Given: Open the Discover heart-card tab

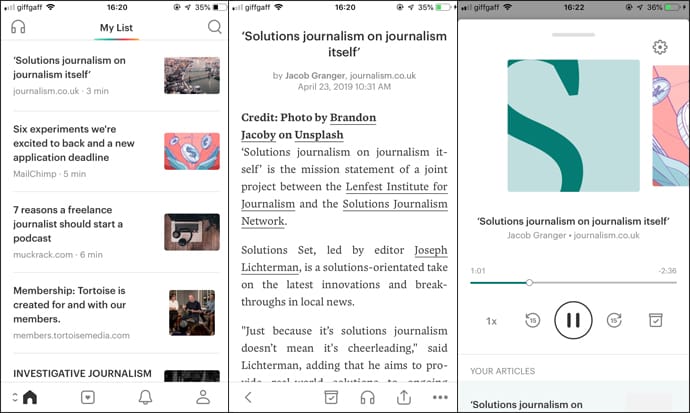Looking at the screenshot, I should pos(88,398).
